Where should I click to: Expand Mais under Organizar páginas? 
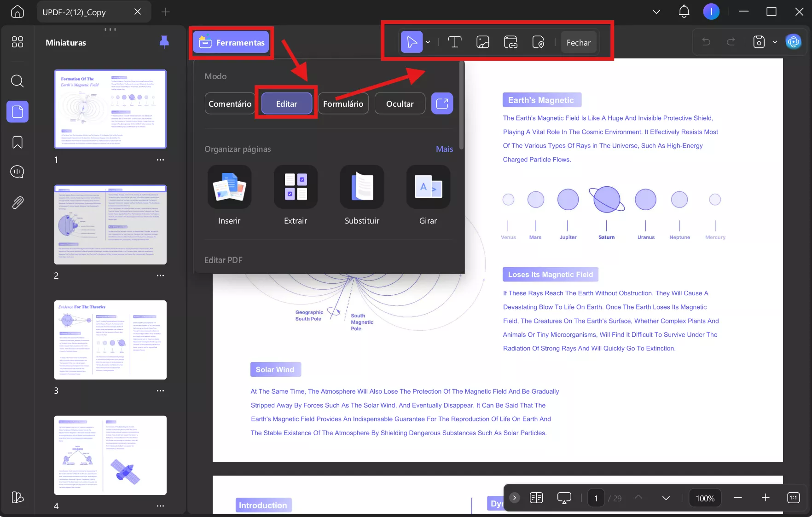click(x=444, y=149)
